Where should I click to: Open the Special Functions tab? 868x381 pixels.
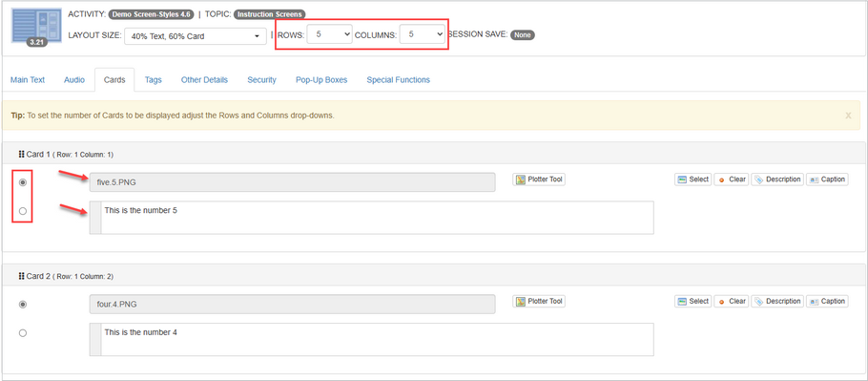tap(398, 80)
